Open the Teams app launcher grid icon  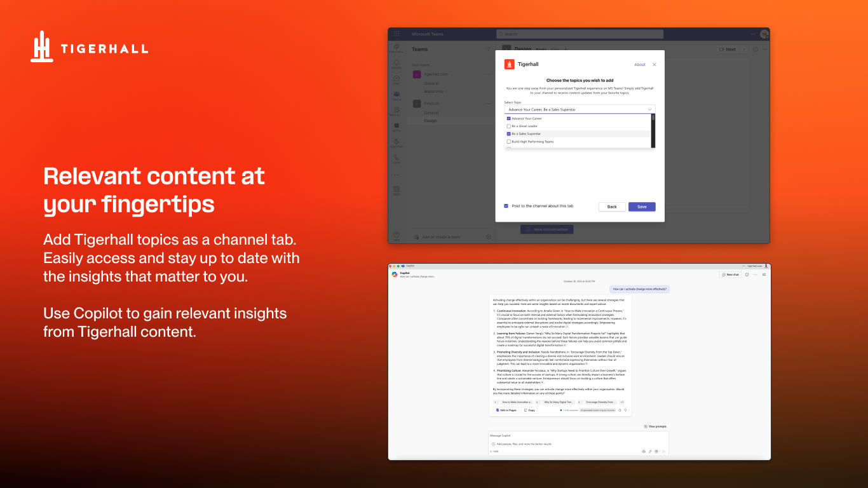click(397, 34)
